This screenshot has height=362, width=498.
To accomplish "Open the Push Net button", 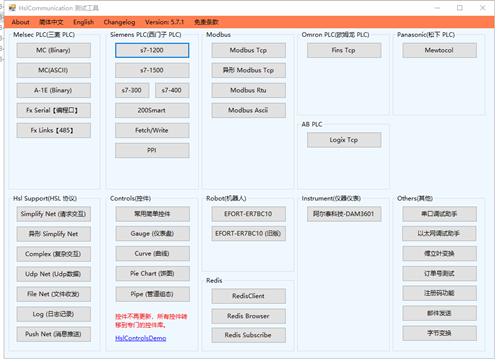I will [53, 334].
